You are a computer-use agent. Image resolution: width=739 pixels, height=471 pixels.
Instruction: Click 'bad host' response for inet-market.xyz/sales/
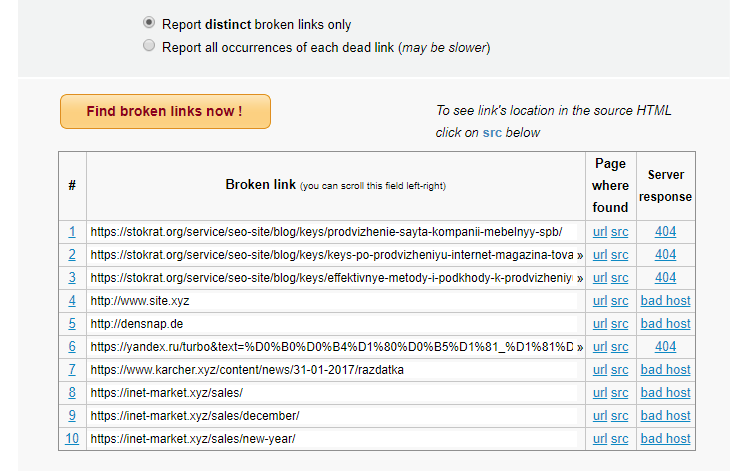click(x=665, y=392)
